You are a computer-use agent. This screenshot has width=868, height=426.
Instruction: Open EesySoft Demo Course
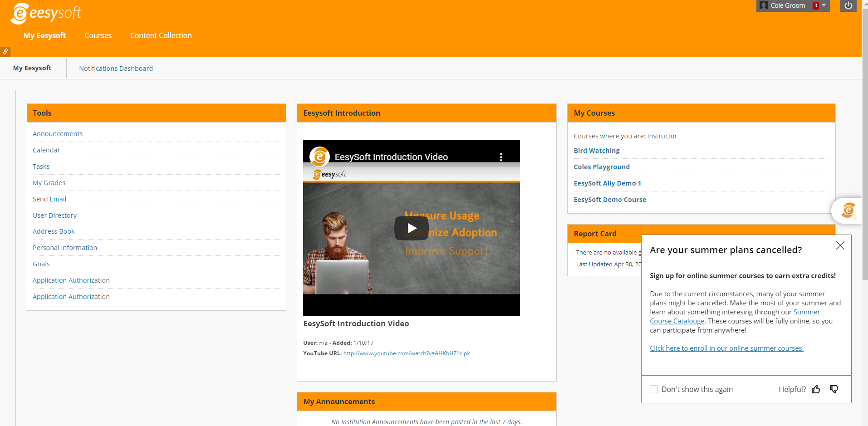pyautogui.click(x=610, y=200)
